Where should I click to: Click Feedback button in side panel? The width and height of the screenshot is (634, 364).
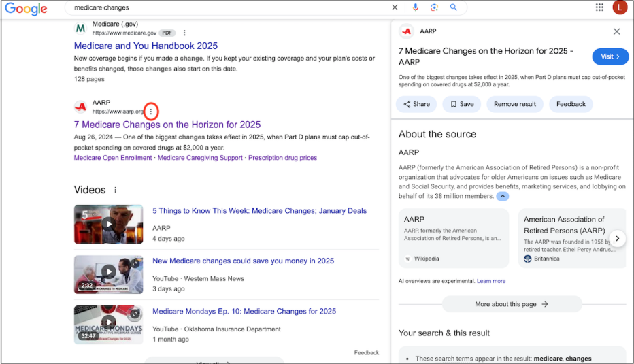[x=571, y=104]
